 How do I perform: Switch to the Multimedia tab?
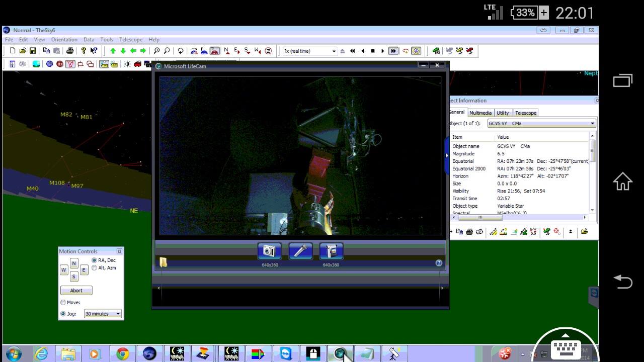click(x=480, y=113)
